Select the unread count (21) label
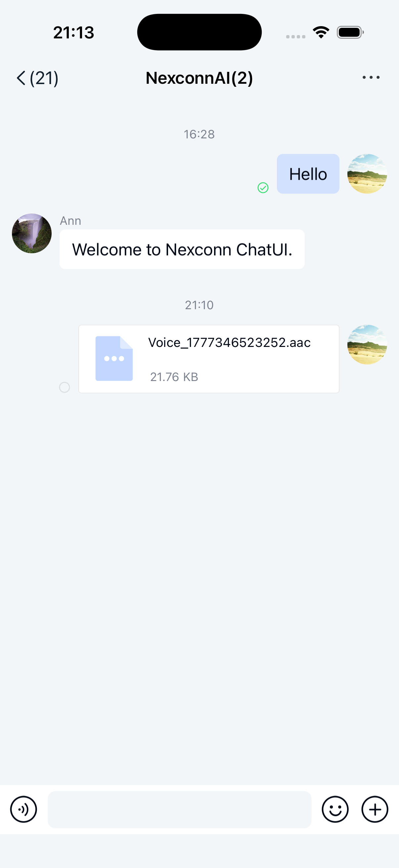The height and width of the screenshot is (868, 399). tap(44, 78)
